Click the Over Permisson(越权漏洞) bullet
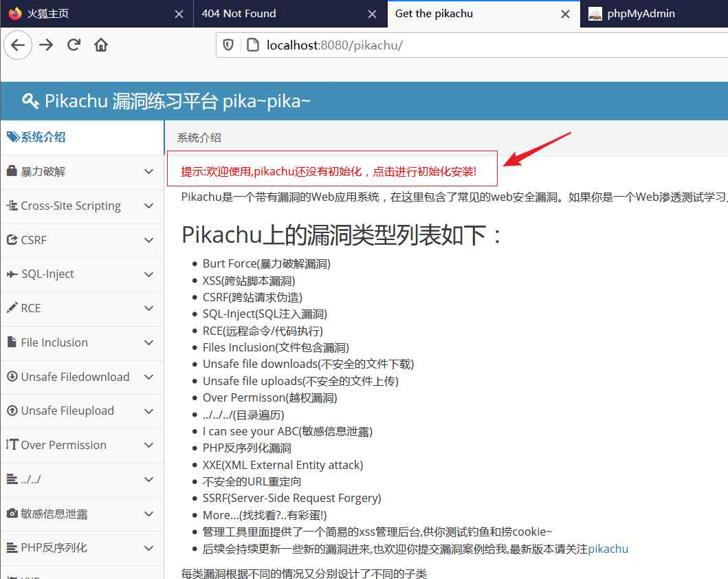Image resolution: width=728 pixels, height=579 pixels. point(269,398)
